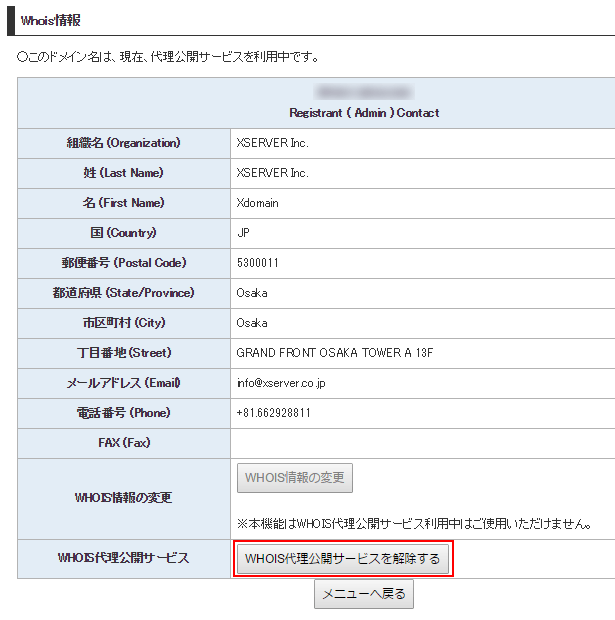Viewport: 615px width, 620px height.
Task: Click the WHOIS代理公開サービス row label
Action: tap(123, 558)
